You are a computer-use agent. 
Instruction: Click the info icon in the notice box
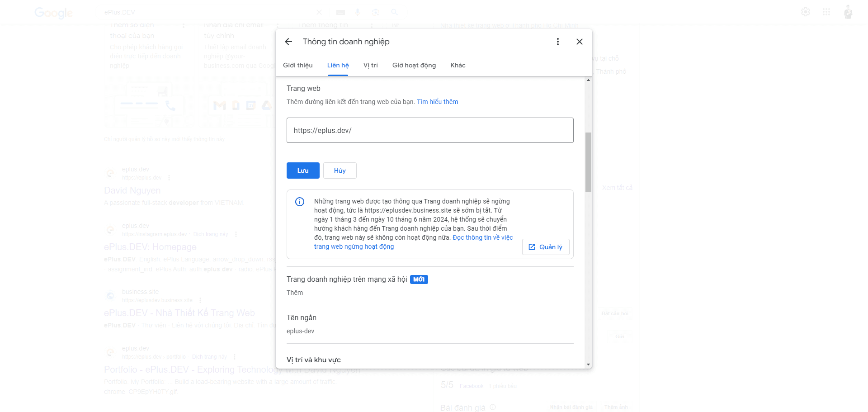(300, 202)
